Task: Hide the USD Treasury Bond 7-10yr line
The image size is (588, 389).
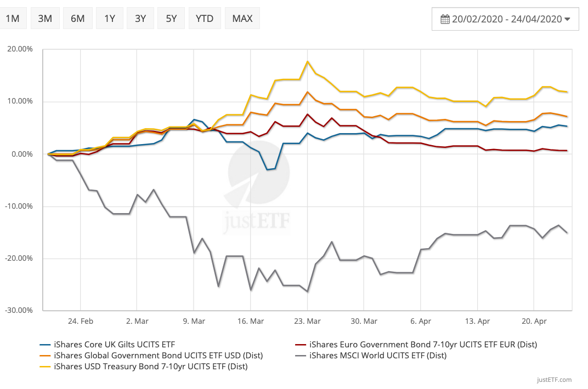Action: (151, 367)
